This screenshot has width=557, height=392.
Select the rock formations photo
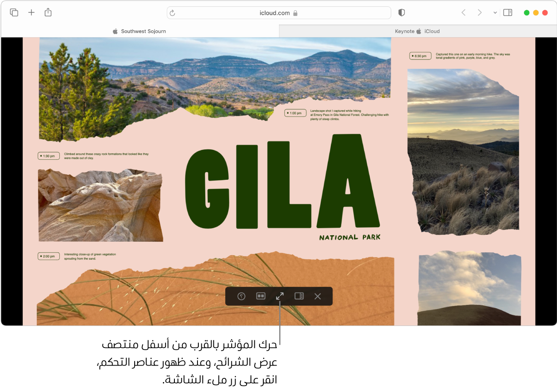click(x=100, y=205)
